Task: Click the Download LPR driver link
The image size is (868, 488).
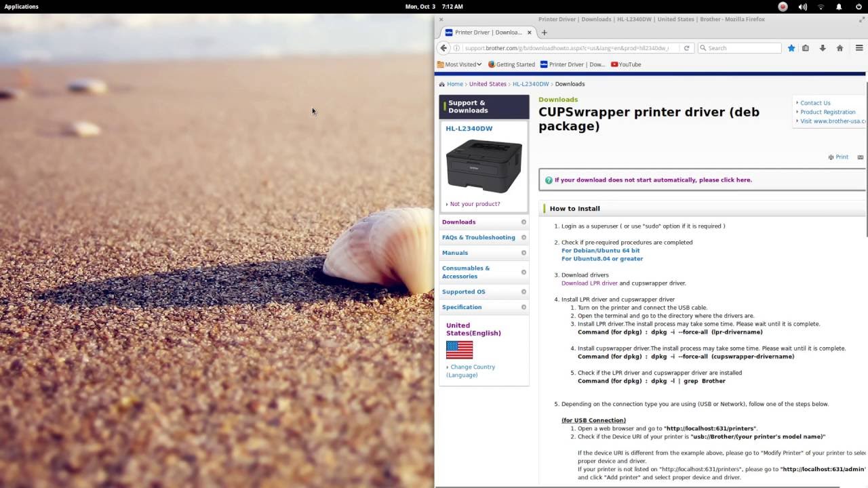Action: (x=589, y=283)
